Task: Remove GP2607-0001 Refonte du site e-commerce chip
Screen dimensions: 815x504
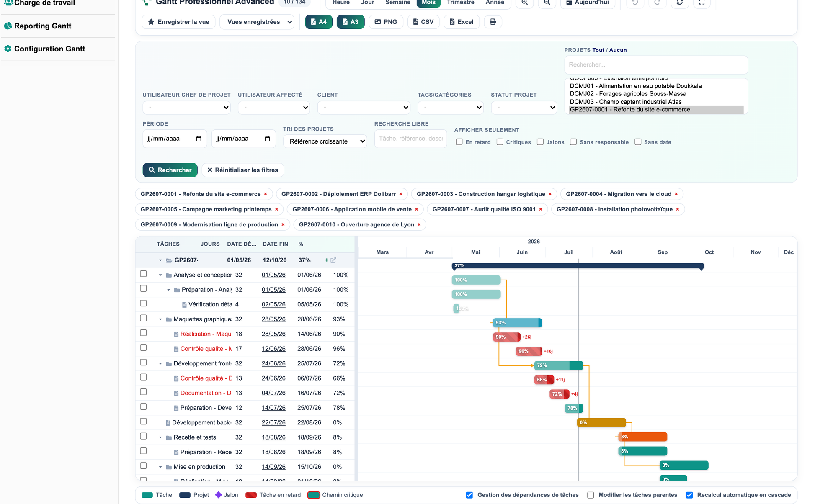Action: point(266,194)
